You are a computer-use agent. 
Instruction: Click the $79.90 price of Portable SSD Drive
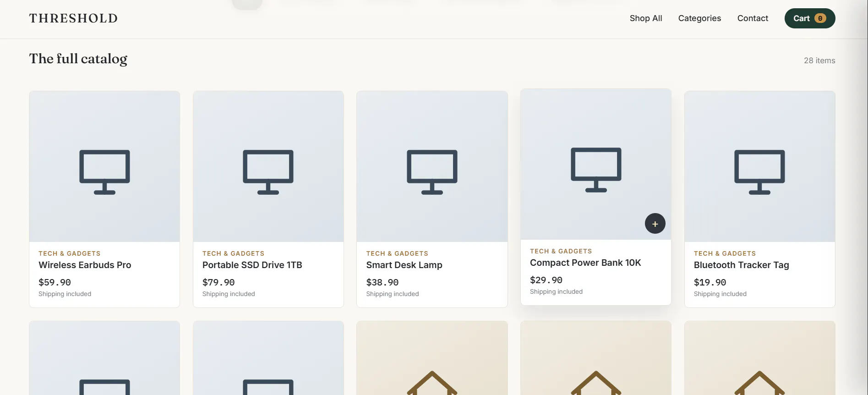pyautogui.click(x=218, y=282)
